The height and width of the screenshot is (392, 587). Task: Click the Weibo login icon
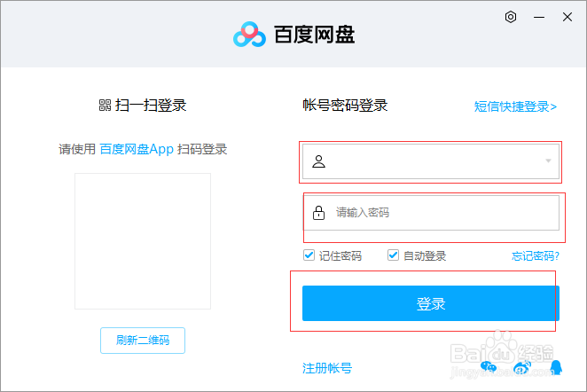point(522,368)
